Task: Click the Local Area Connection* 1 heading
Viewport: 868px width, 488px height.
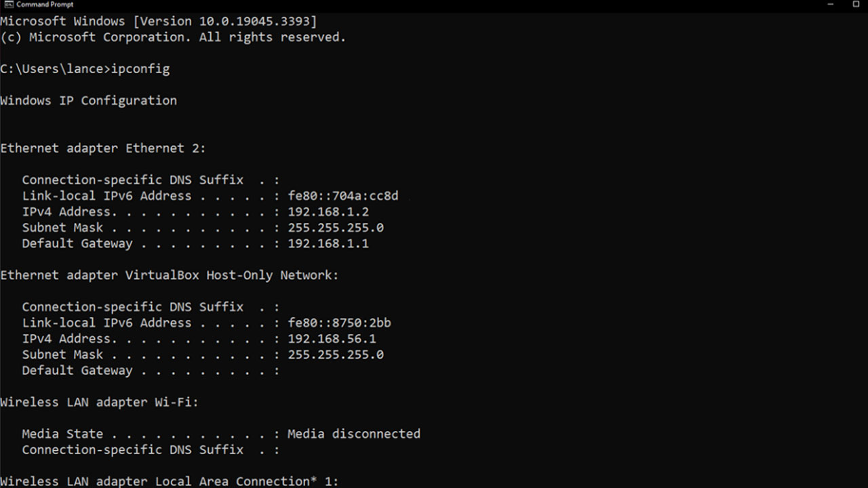Action: 169,481
